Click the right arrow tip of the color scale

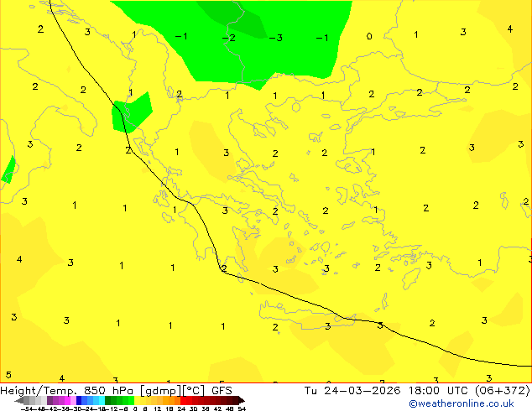coord(243,401)
